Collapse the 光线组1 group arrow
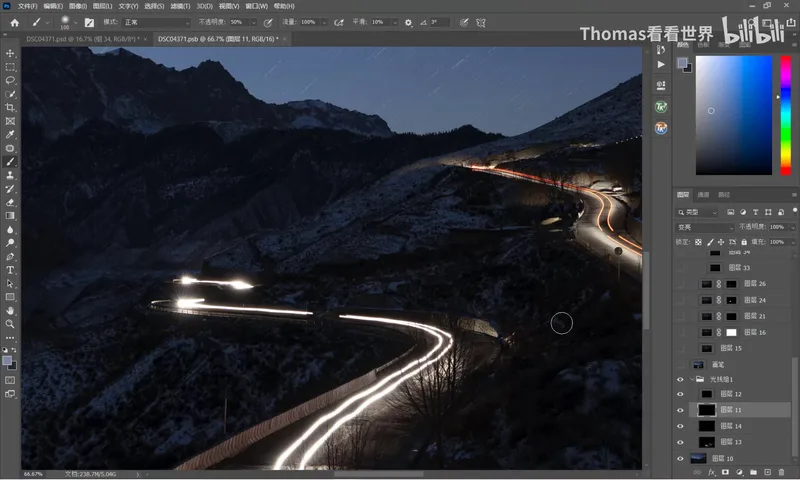Viewport: 800px width, 480px height. pos(692,379)
